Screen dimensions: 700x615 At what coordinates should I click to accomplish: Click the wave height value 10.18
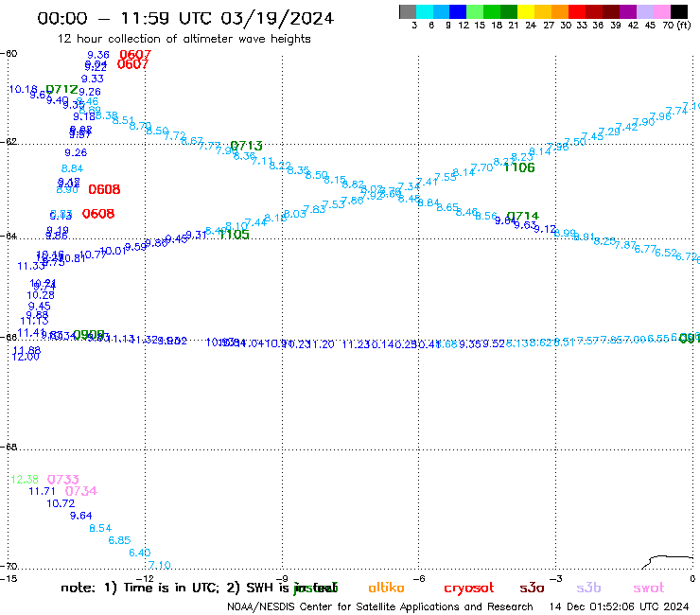click(x=23, y=89)
